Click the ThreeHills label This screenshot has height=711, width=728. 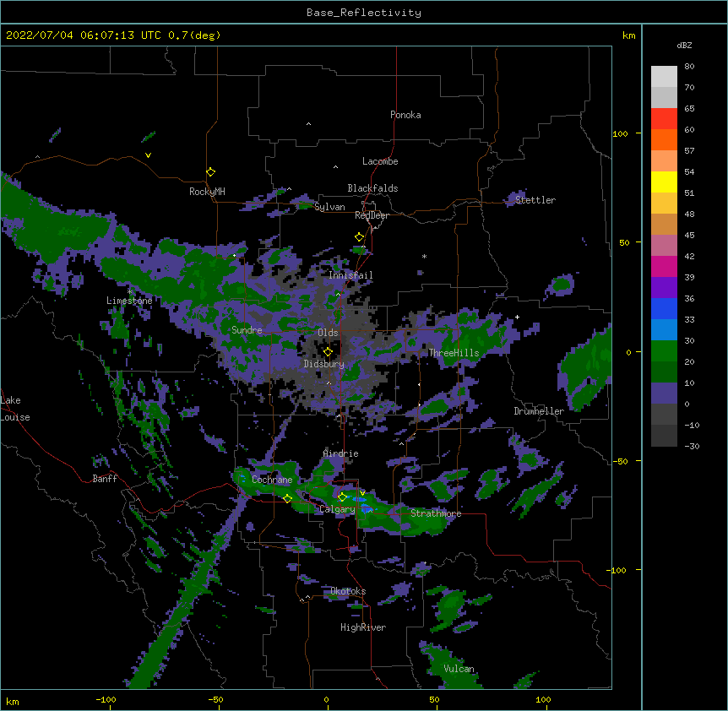[454, 353]
